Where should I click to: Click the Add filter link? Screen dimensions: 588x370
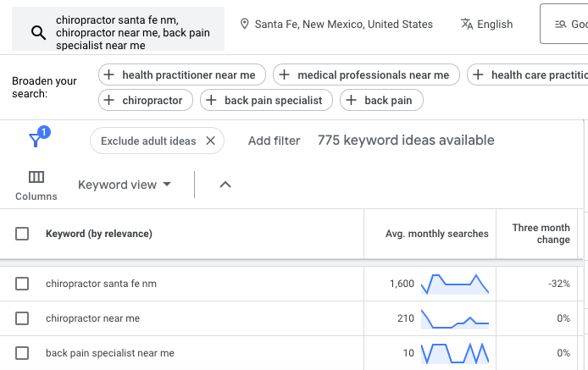[x=274, y=141]
